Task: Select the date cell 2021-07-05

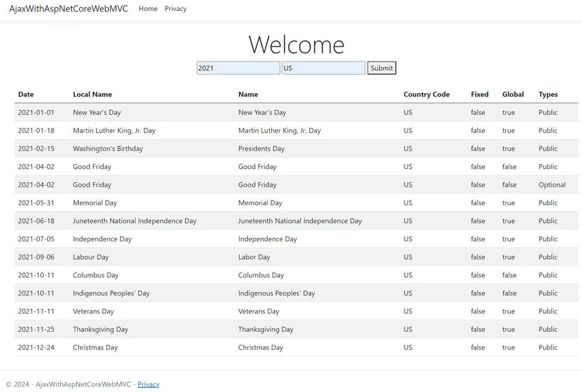Action: 36,239
